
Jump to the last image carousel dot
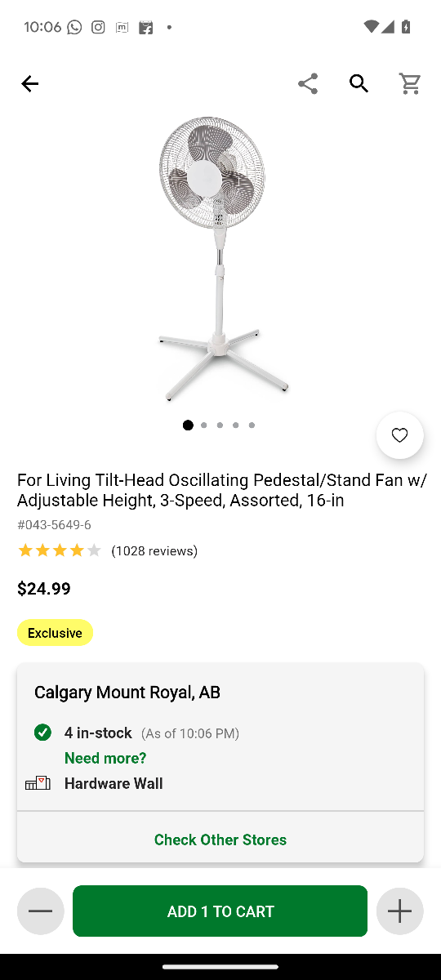tap(252, 425)
